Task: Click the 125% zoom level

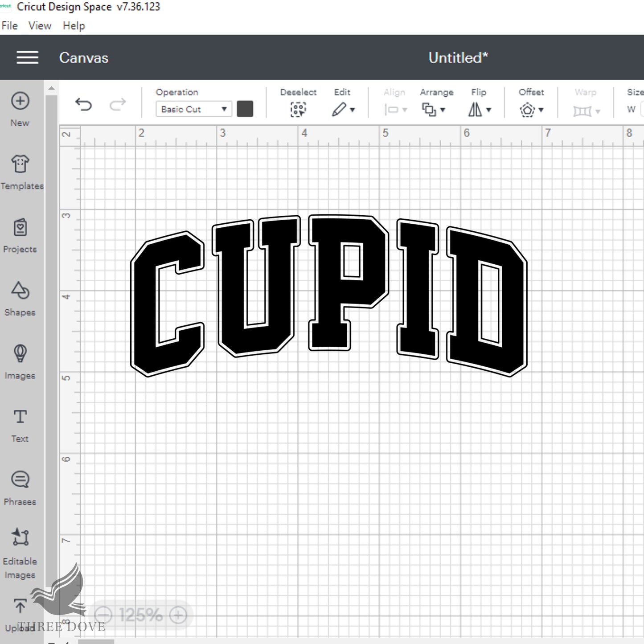Action: coord(140,615)
